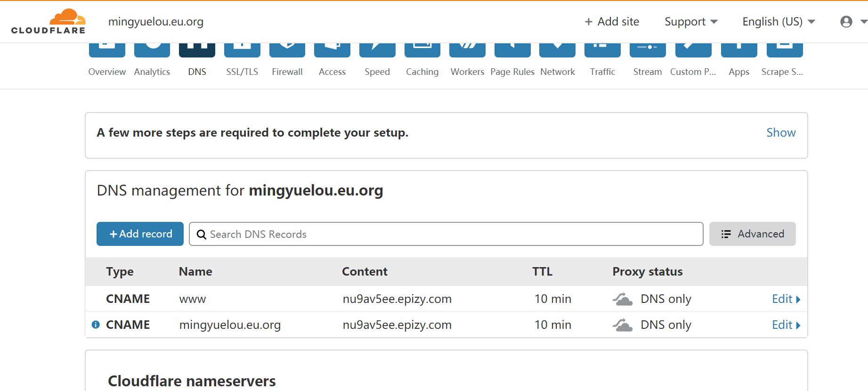The height and width of the screenshot is (391, 868).
Task: Open the Stream section icon
Action: pyautogui.click(x=648, y=50)
